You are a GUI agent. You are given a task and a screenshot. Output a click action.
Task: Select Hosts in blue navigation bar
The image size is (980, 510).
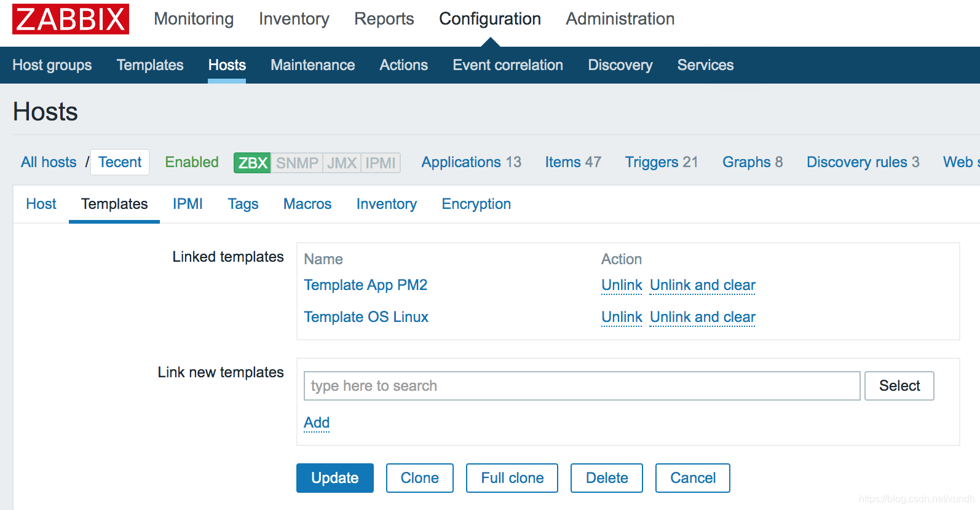pos(227,65)
